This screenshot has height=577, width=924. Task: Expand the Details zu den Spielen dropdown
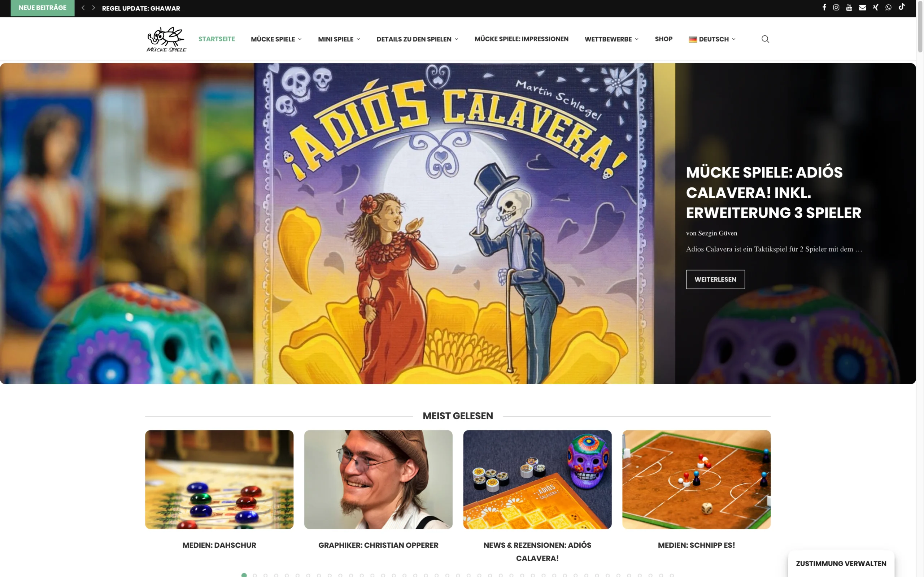click(417, 39)
